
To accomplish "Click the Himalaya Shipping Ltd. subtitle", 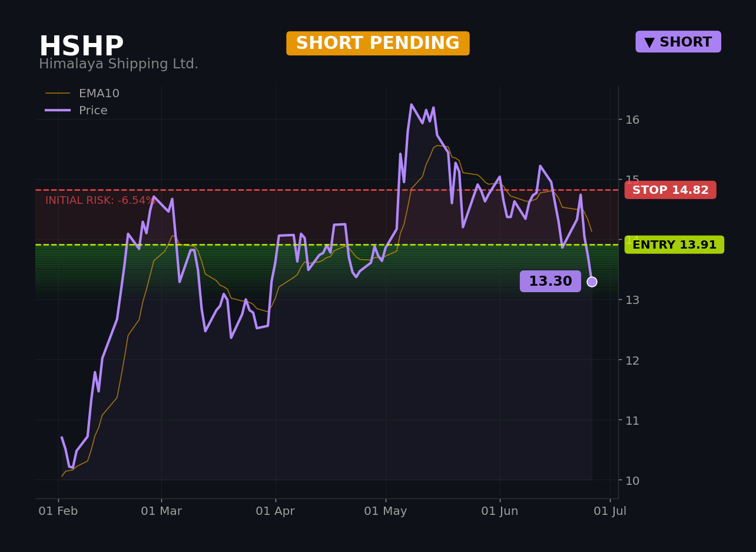I will pos(118,64).
